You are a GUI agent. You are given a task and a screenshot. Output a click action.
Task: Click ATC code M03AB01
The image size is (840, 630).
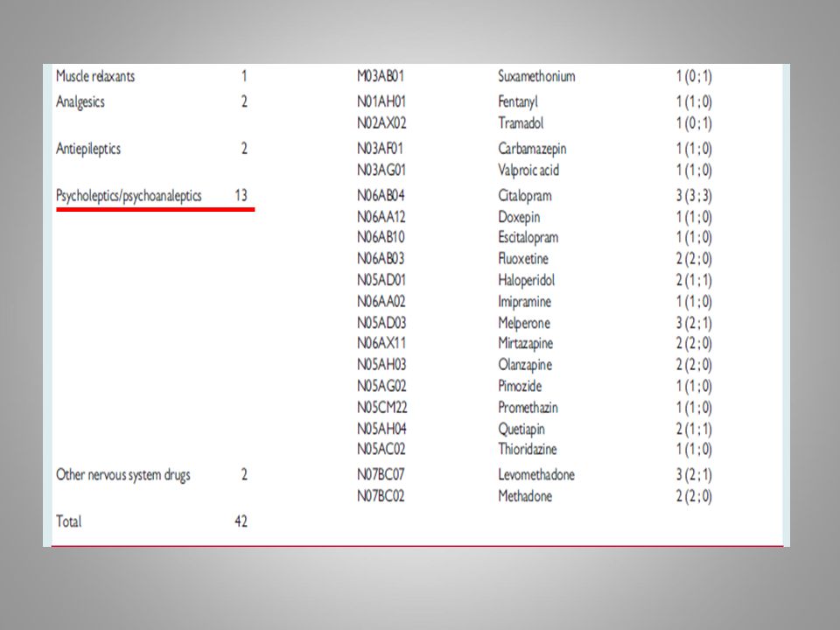click(x=381, y=76)
